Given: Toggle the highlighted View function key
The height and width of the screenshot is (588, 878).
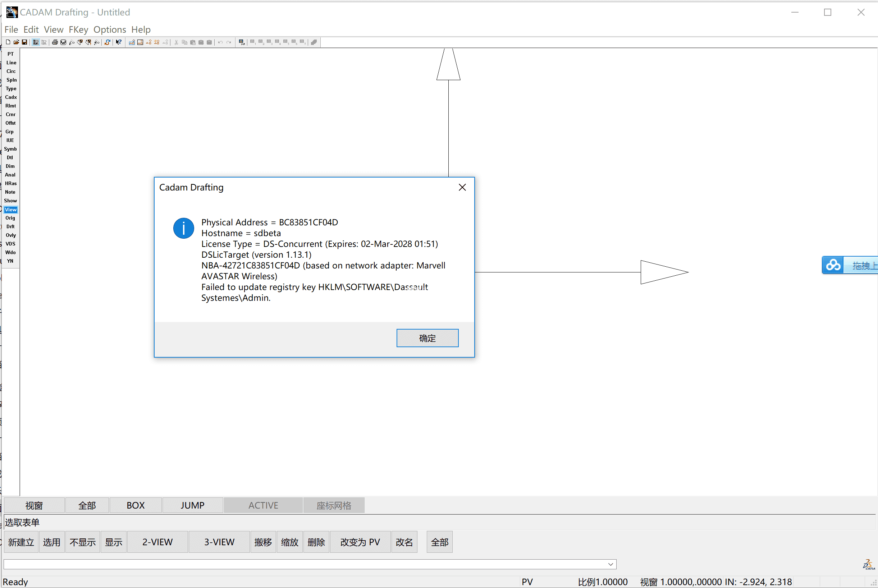Looking at the screenshot, I should point(10,210).
